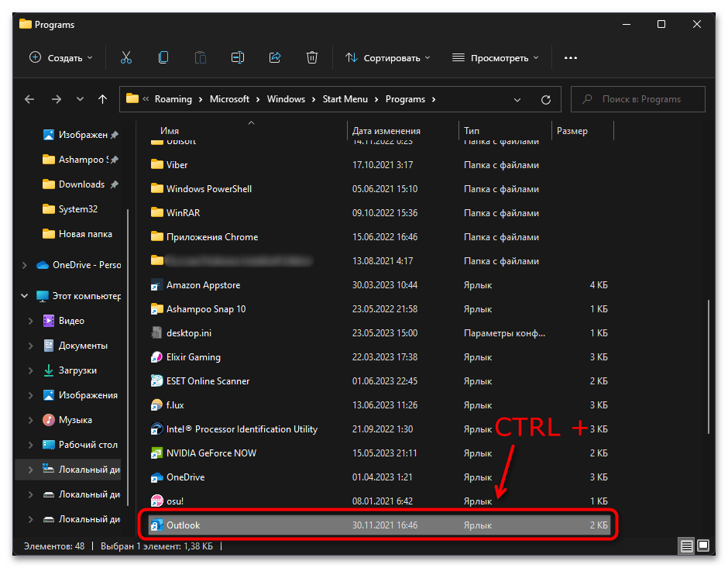Expand the Загрузки tree node
The height and width of the screenshot is (568, 728).
[31, 370]
